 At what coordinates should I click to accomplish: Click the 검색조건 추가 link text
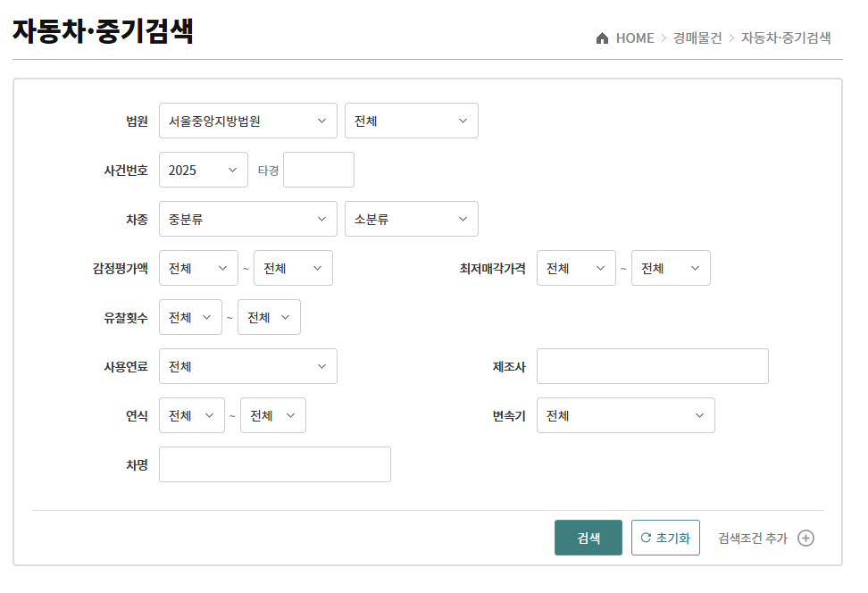tap(752, 539)
